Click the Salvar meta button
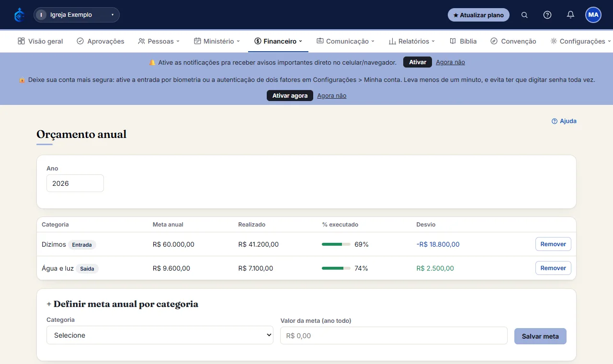 tap(540, 336)
